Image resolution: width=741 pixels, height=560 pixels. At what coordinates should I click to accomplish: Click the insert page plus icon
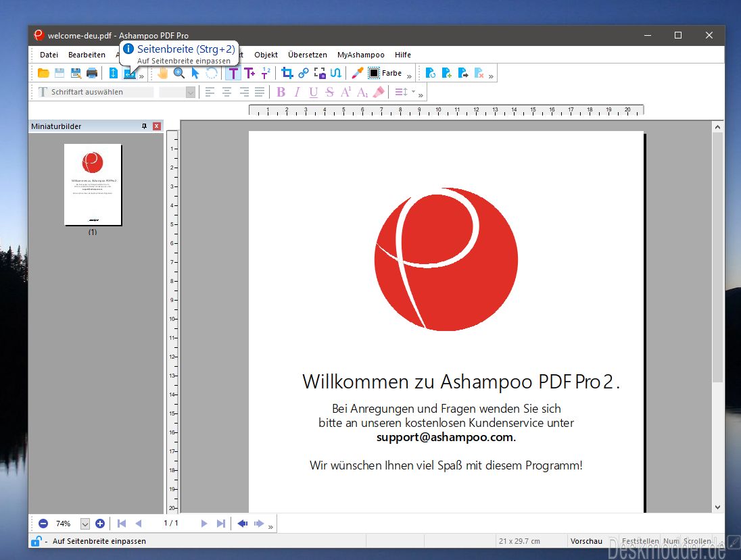447,73
